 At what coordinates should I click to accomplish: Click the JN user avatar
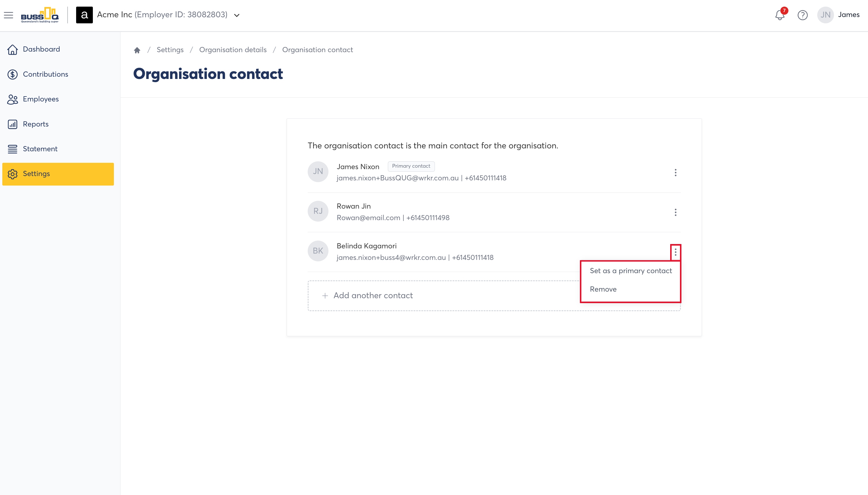tap(825, 15)
